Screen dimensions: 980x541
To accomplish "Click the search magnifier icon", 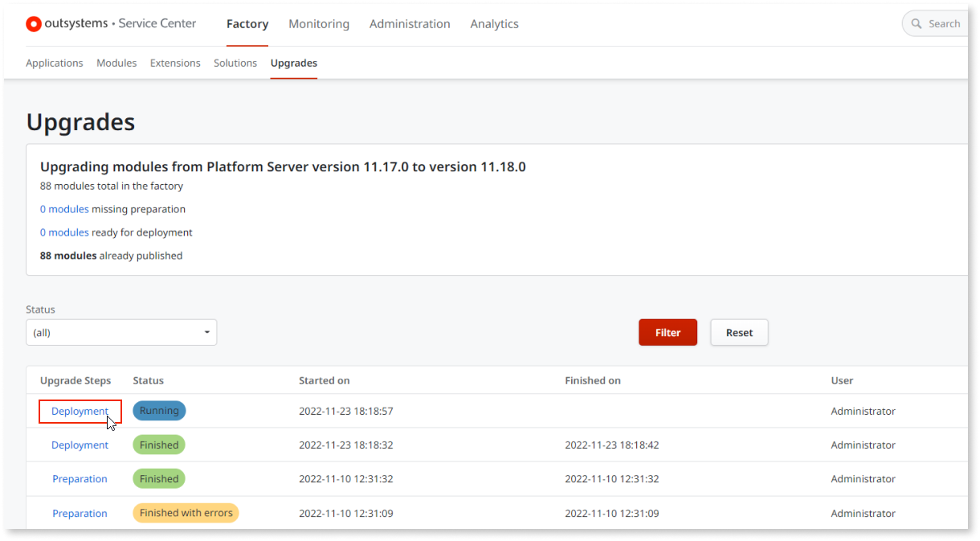I will (x=917, y=23).
